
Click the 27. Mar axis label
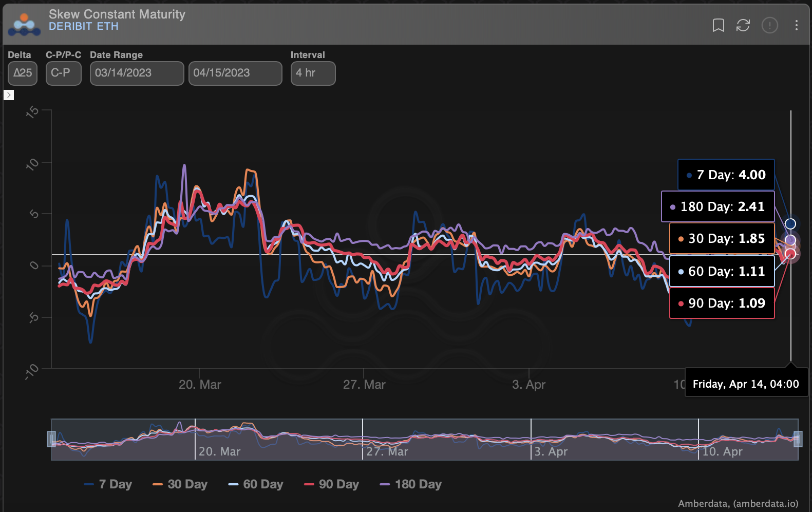[364, 385]
